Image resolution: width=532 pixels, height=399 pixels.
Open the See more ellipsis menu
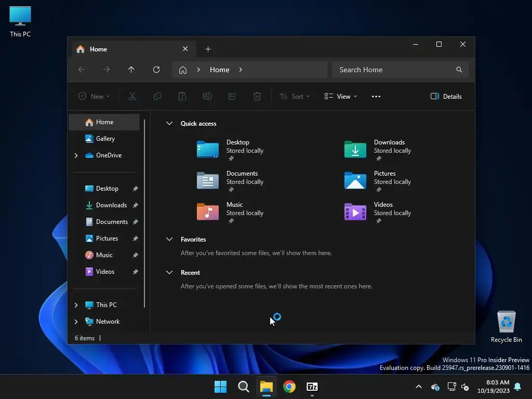click(376, 96)
